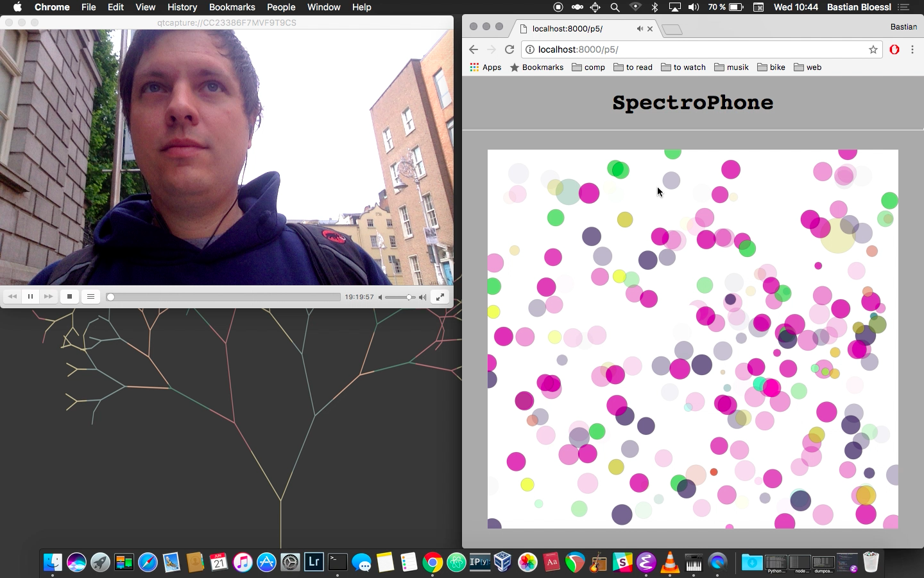
Task: Open the playlist list icon in player
Action: click(x=90, y=297)
